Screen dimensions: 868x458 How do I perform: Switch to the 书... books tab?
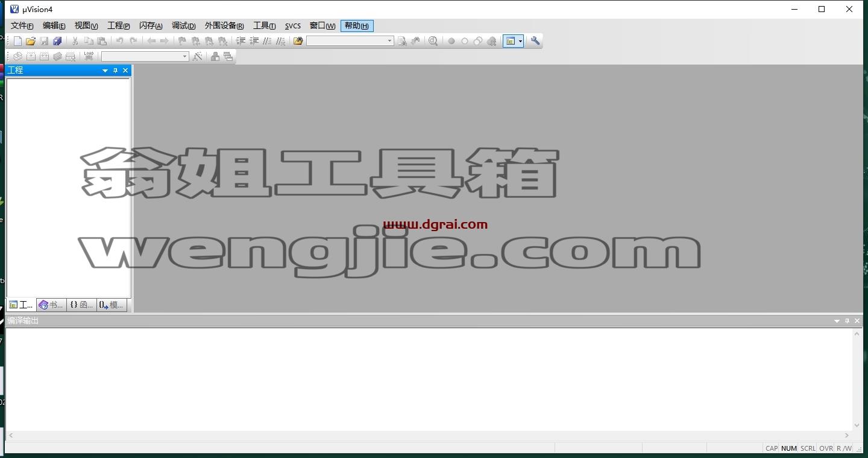(51, 305)
